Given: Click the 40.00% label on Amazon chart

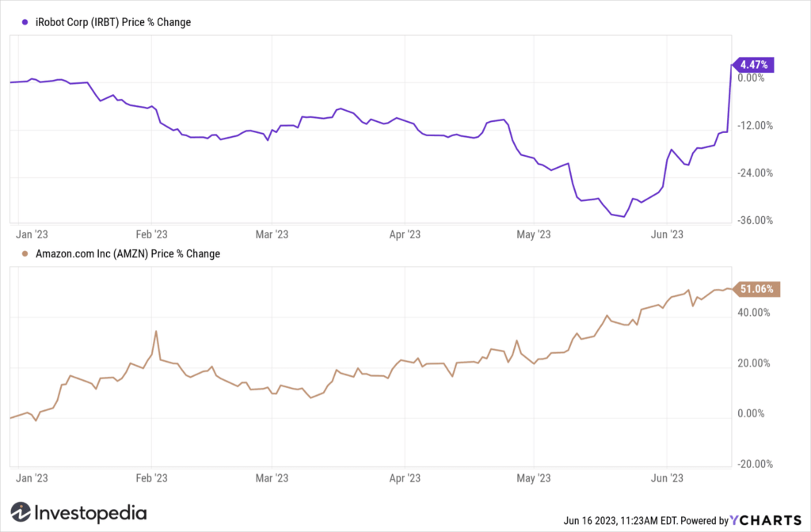Looking at the screenshot, I should click(754, 312).
